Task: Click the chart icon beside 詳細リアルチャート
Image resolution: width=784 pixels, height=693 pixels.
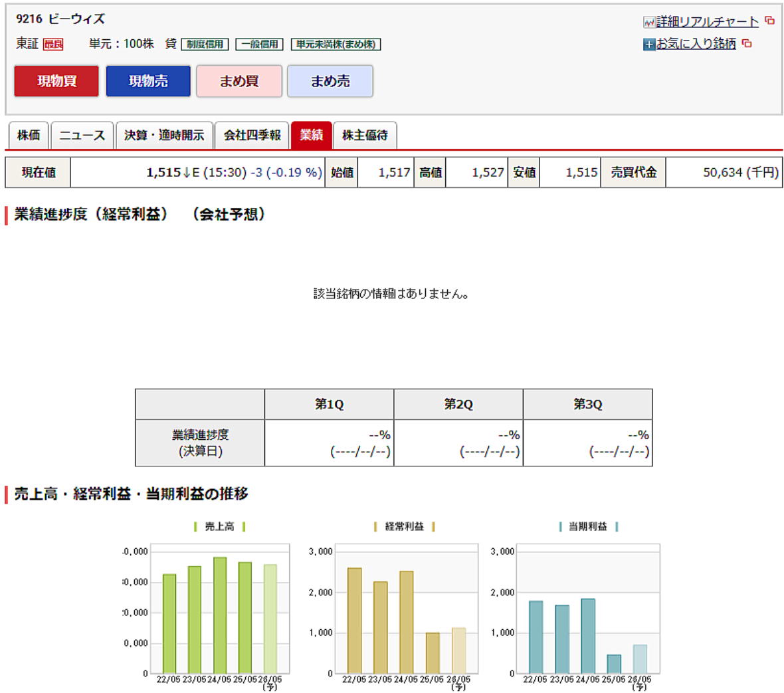Action: 648,22
